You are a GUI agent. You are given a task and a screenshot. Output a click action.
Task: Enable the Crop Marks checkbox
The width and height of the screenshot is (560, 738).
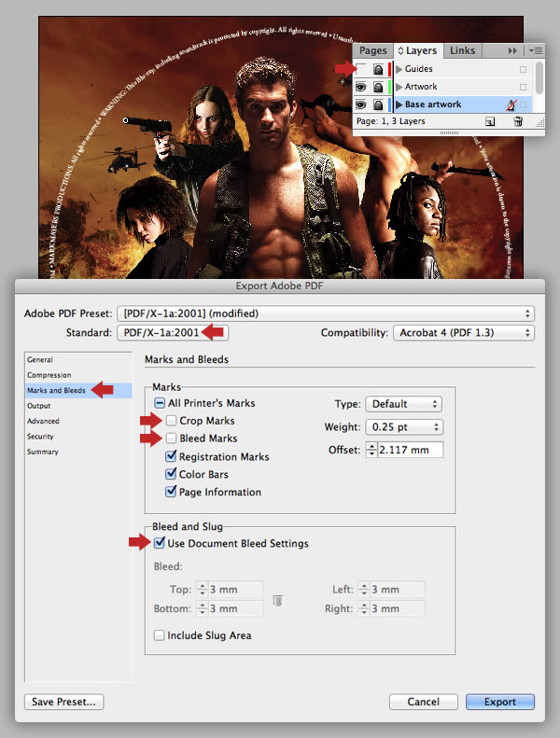pos(172,420)
